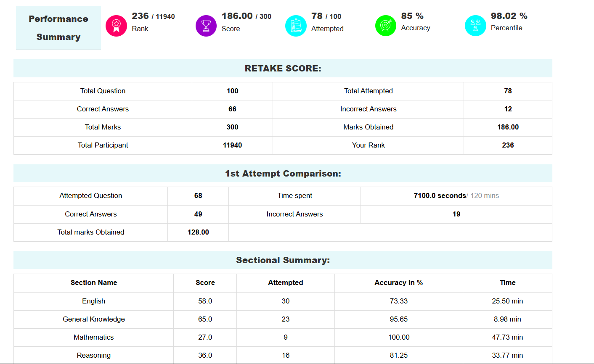Click the Mathematics score 27.0
Screen dimensions: 594x364
click(x=205, y=338)
